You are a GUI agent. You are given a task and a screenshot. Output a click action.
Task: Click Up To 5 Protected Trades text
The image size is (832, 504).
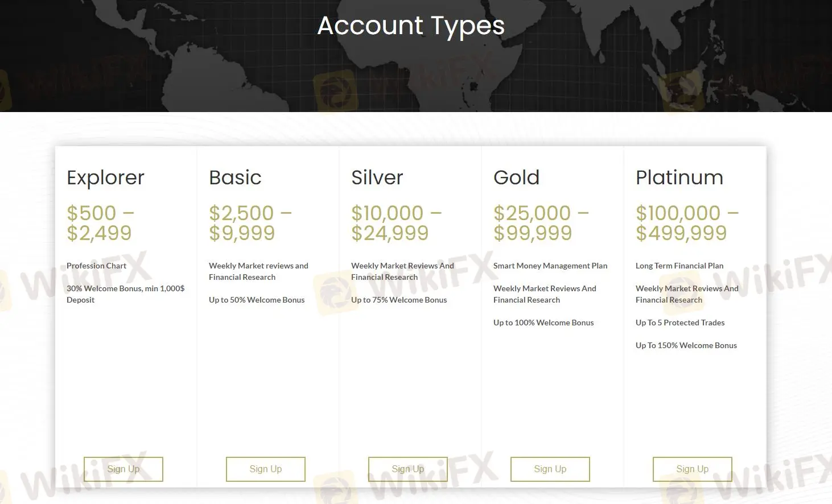(x=680, y=323)
